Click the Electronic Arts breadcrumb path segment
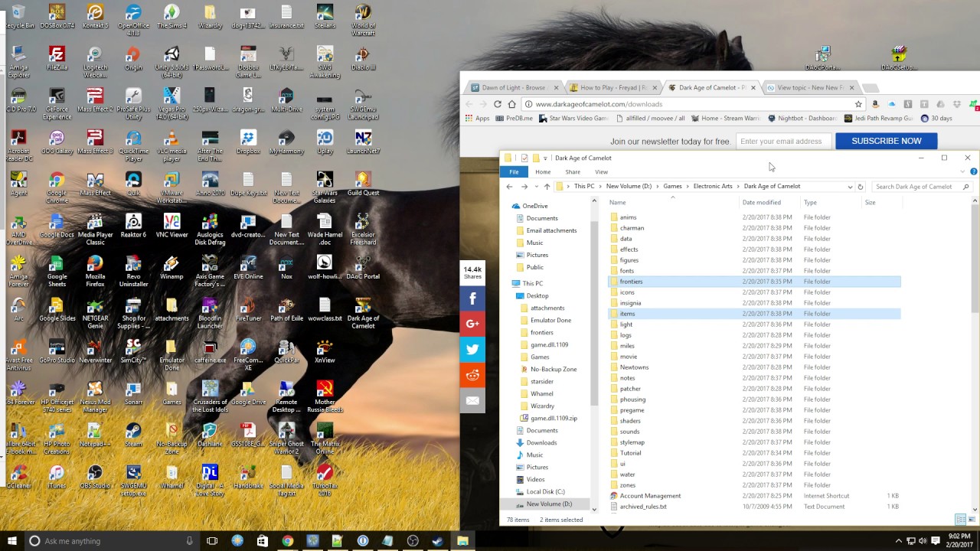This screenshot has height=551, width=980. coord(713,186)
